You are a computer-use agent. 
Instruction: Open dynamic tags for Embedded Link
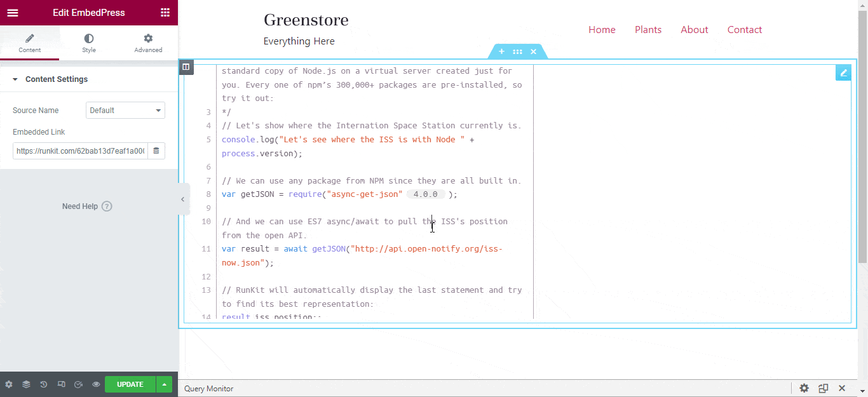(x=156, y=151)
